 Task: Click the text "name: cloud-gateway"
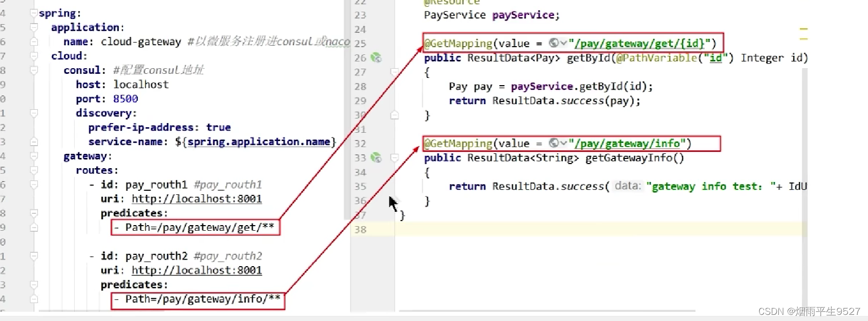tap(122, 42)
